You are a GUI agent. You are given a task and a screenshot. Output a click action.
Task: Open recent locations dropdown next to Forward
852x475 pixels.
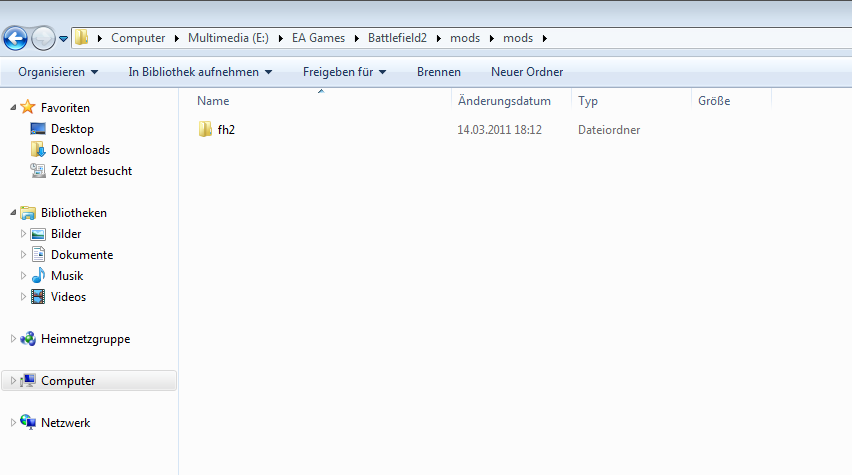(x=64, y=39)
